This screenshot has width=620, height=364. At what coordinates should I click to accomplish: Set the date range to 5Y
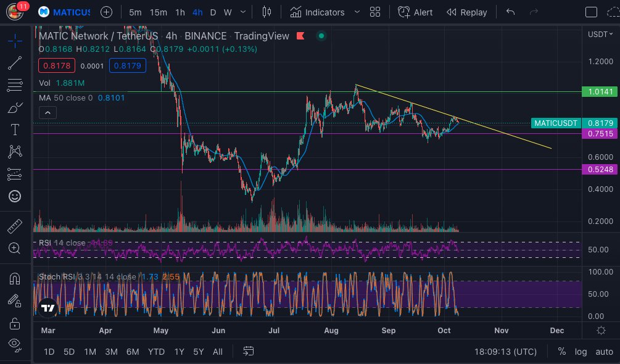(199, 352)
